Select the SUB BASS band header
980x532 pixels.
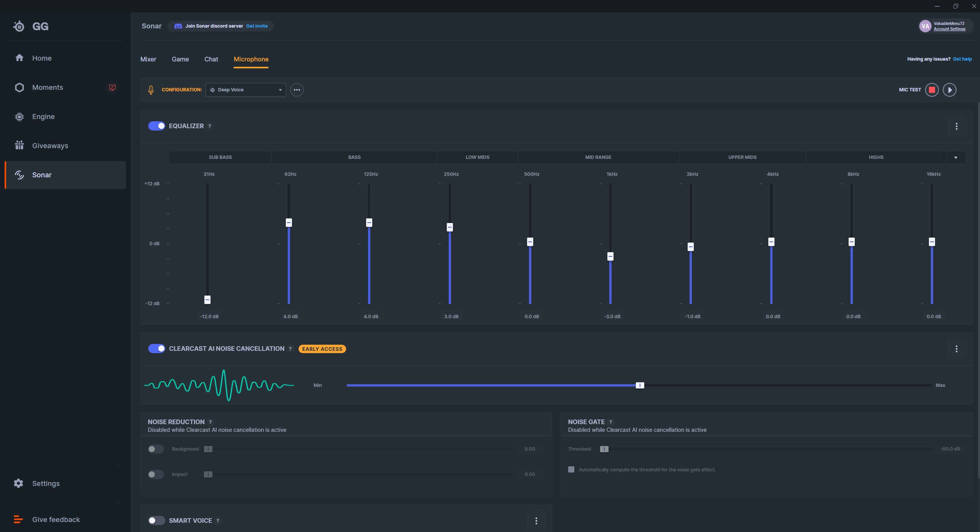pyautogui.click(x=220, y=157)
